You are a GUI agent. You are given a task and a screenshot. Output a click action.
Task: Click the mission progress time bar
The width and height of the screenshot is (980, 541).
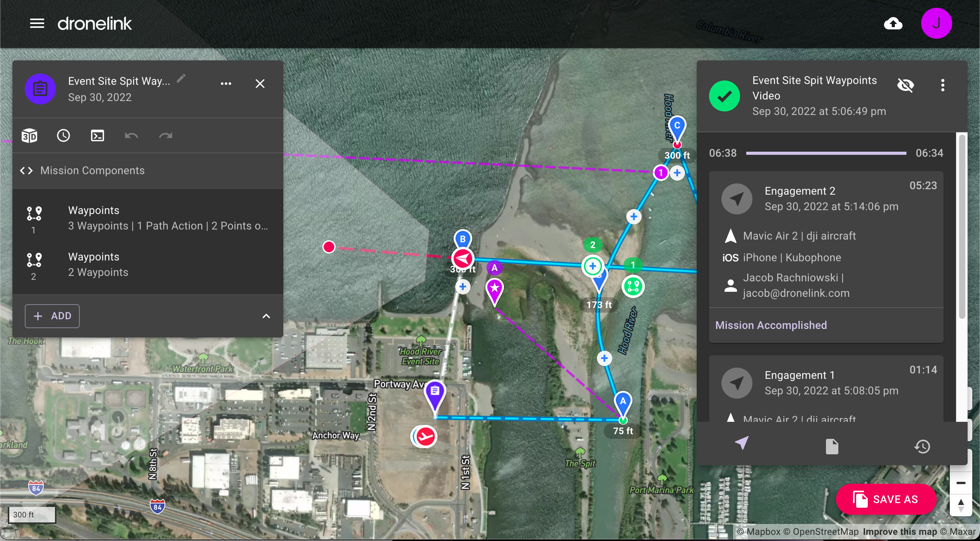(x=826, y=153)
